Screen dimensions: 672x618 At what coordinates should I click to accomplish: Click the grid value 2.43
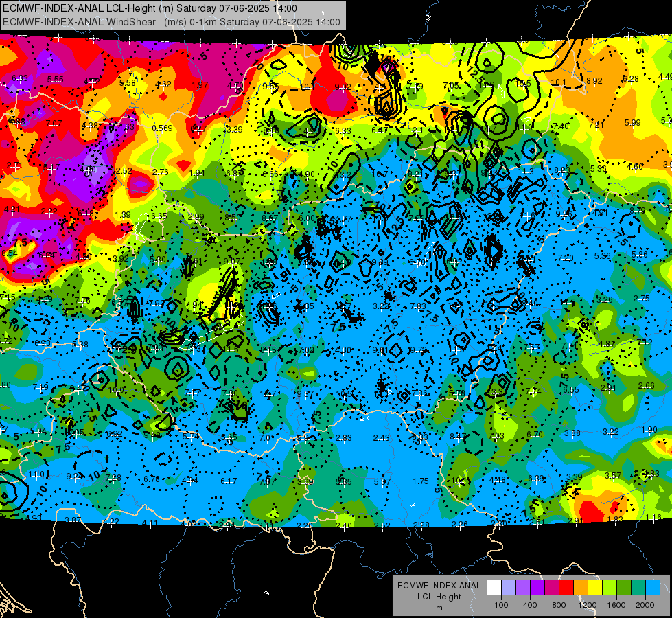(382, 437)
